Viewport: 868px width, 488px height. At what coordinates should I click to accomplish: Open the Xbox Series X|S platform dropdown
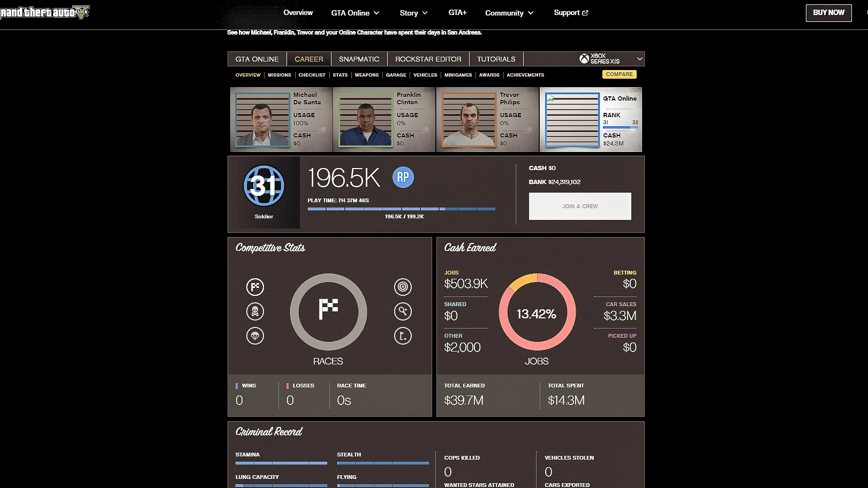tap(611, 59)
